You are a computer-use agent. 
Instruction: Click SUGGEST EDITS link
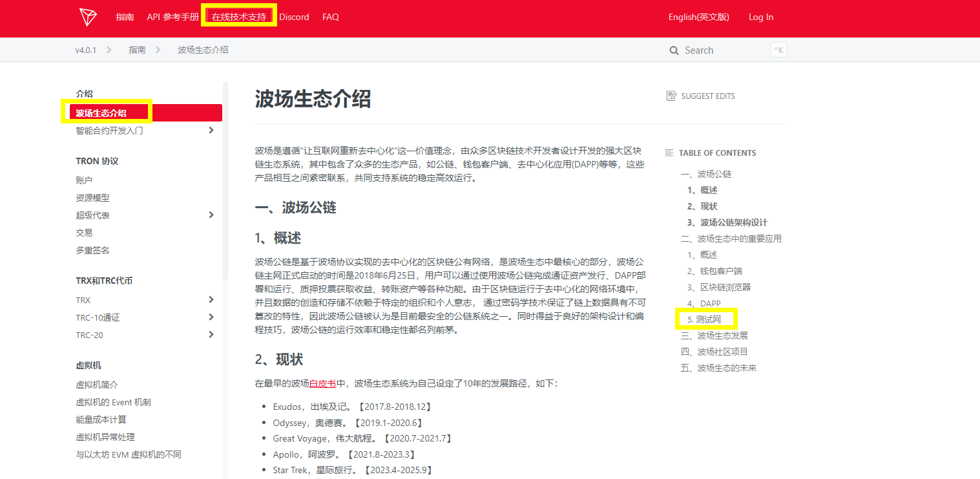click(x=708, y=96)
